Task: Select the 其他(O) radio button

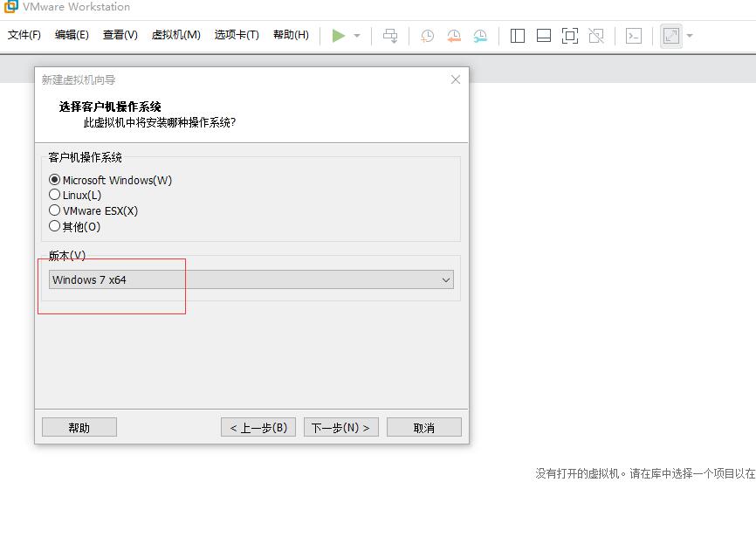Action: [x=54, y=226]
